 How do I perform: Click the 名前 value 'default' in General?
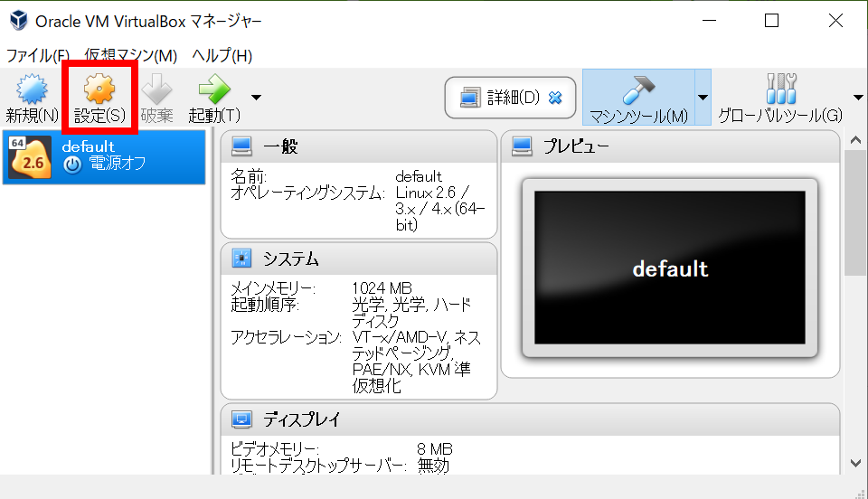click(x=419, y=176)
